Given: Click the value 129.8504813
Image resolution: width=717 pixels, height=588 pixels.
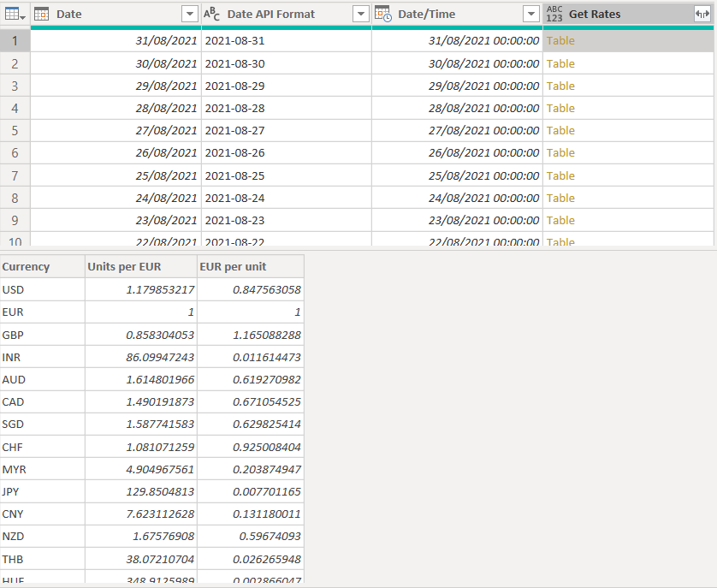Looking at the screenshot, I should coord(141,492).
